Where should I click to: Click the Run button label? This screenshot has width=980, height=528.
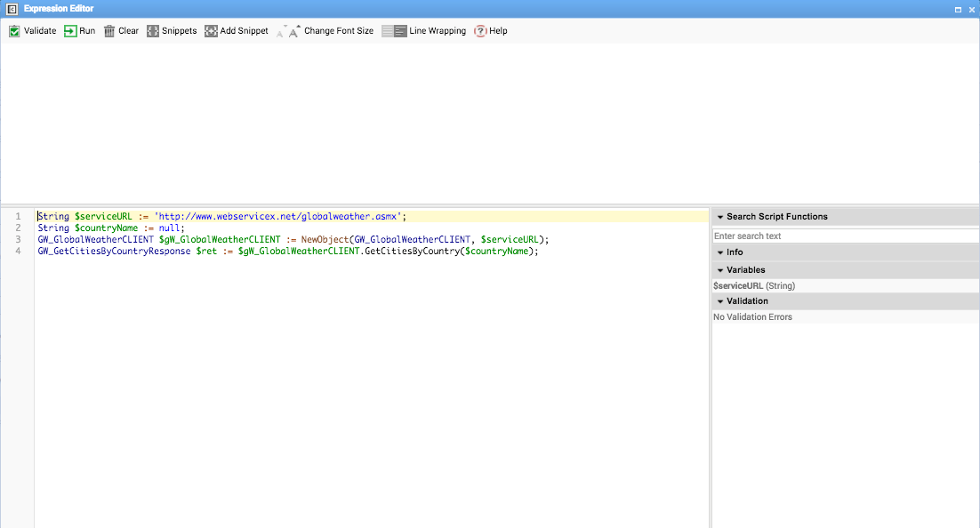click(x=87, y=30)
